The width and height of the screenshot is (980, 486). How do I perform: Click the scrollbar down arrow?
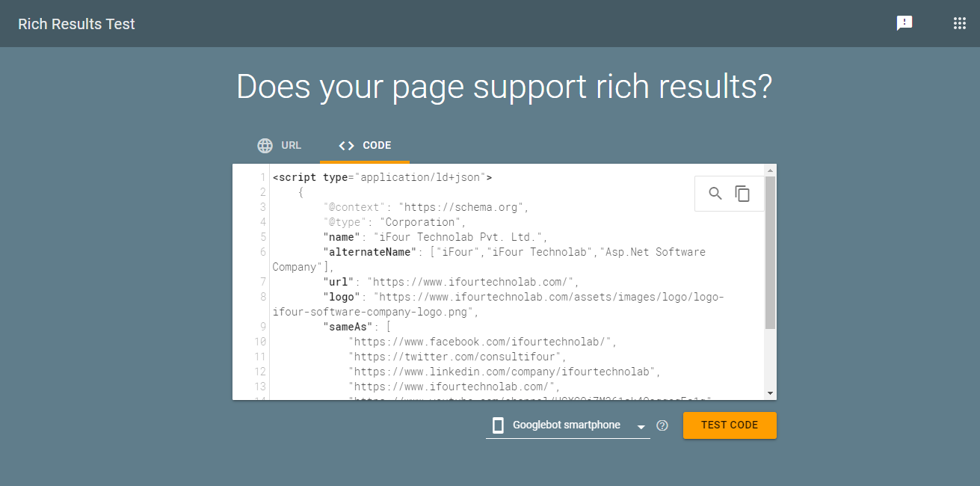click(x=770, y=393)
